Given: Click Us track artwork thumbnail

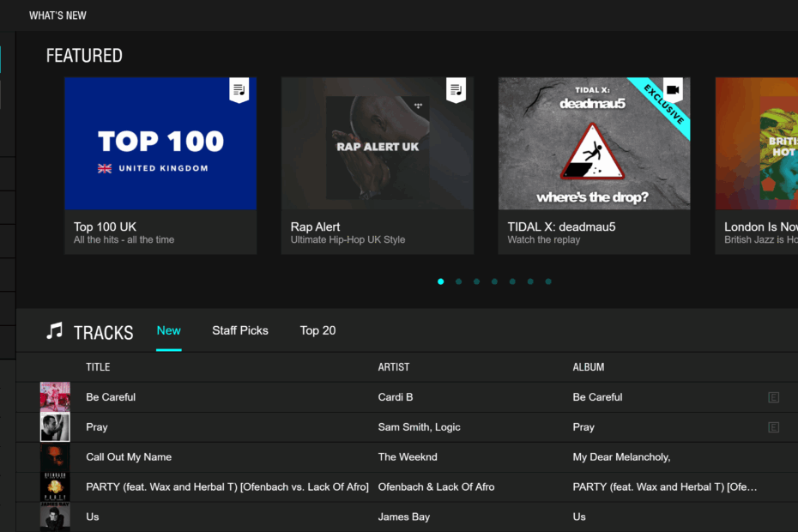Looking at the screenshot, I should [x=55, y=517].
